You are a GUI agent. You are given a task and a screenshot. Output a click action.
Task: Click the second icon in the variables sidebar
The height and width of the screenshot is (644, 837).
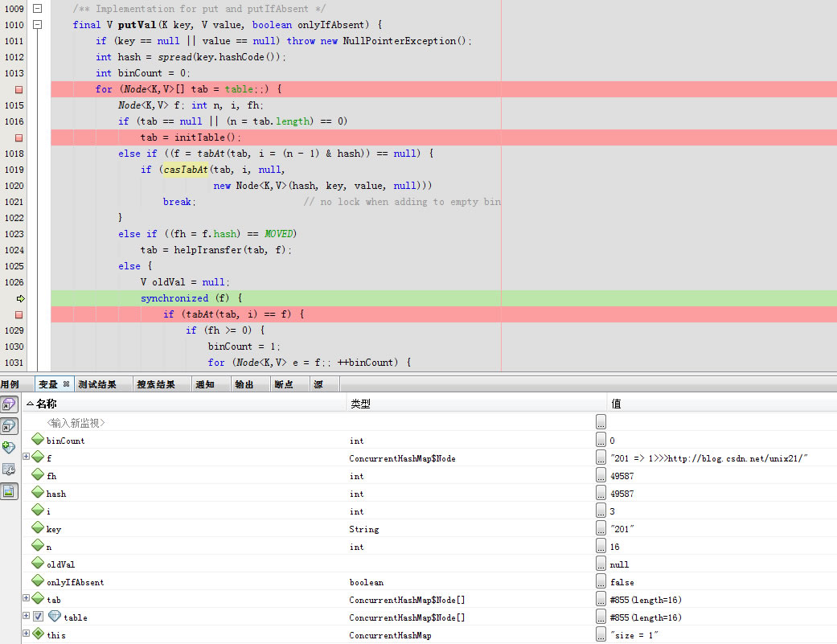[x=9, y=426]
